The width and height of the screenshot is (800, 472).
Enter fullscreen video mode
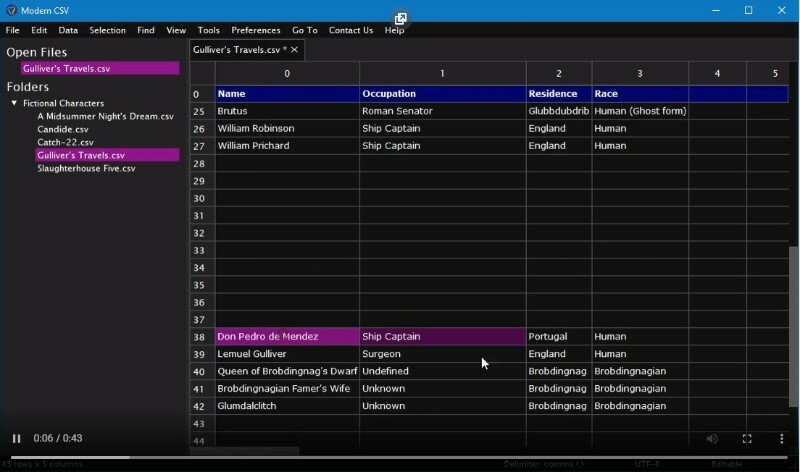tap(747, 439)
